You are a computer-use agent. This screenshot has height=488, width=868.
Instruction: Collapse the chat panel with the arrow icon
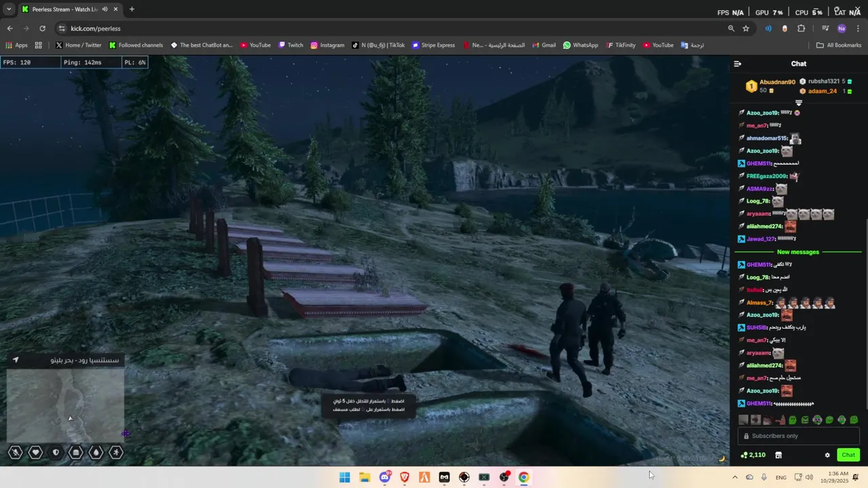(738, 64)
